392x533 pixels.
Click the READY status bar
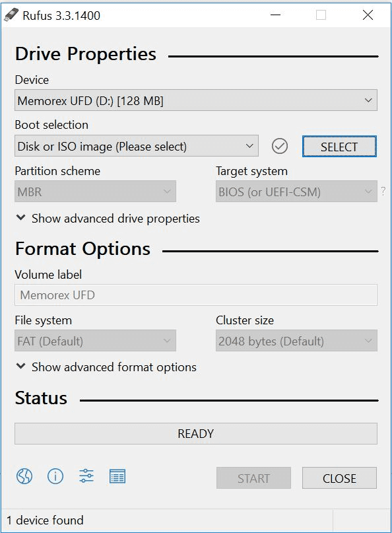[195, 434]
